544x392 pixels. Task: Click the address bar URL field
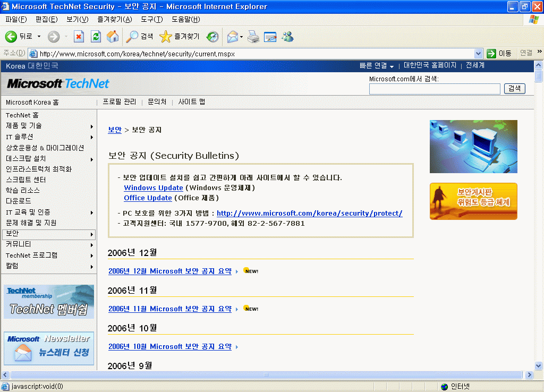tap(256, 54)
